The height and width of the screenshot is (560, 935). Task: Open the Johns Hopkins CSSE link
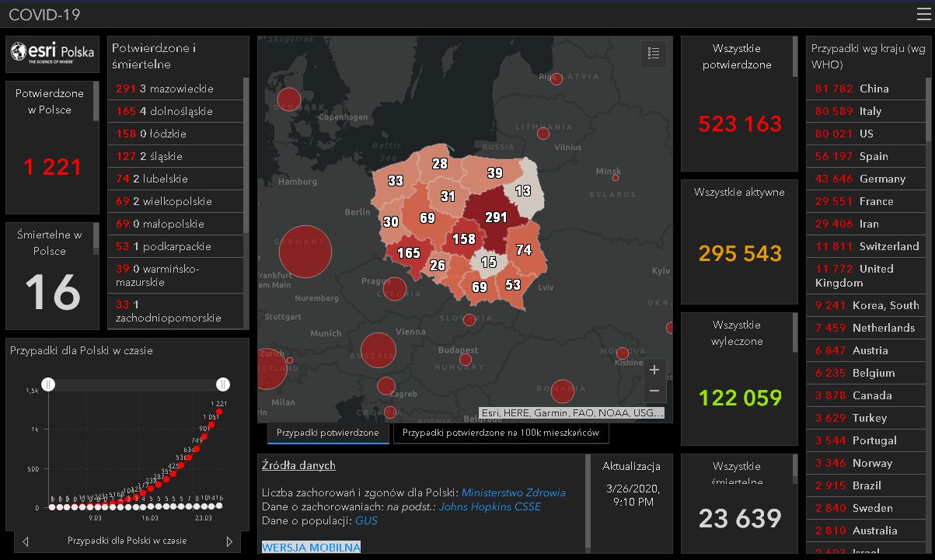(490, 506)
